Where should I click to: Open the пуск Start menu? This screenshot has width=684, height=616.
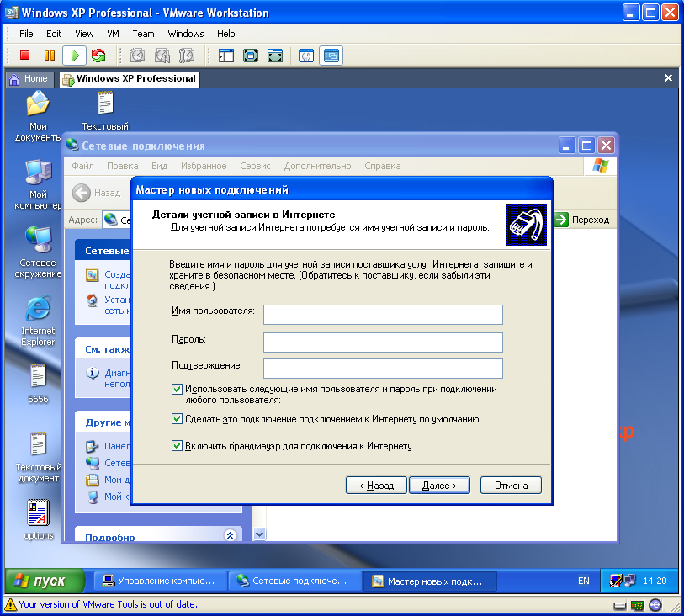click(x=45, y=581)
